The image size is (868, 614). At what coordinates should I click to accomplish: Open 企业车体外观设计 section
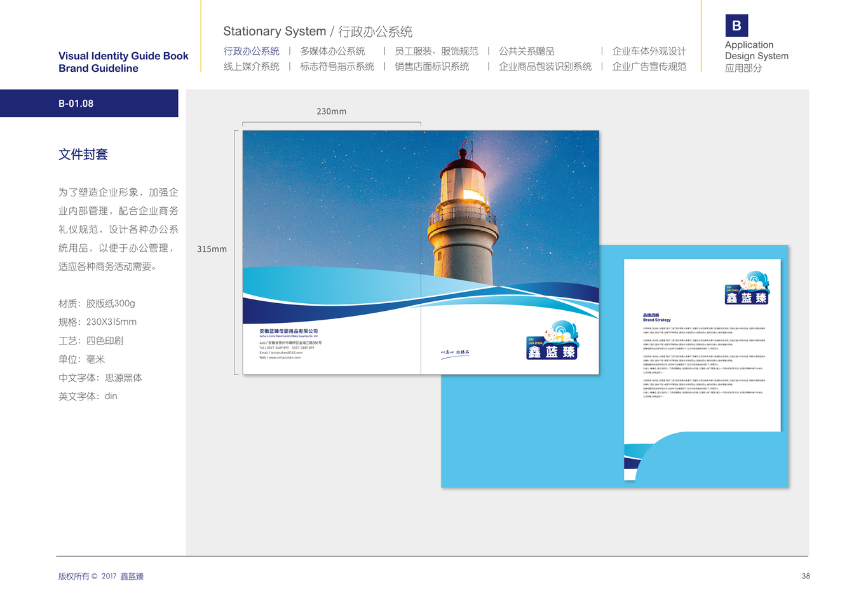tap(649, 51)
